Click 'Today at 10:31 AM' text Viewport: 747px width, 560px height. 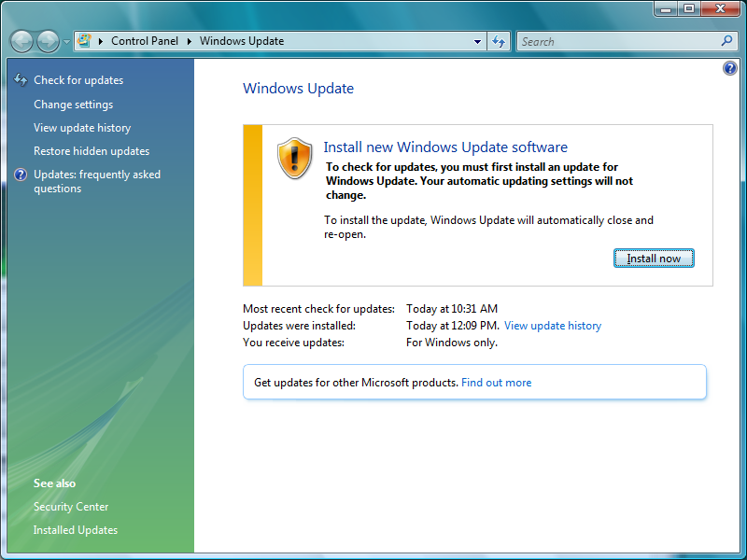coord(452,309)
